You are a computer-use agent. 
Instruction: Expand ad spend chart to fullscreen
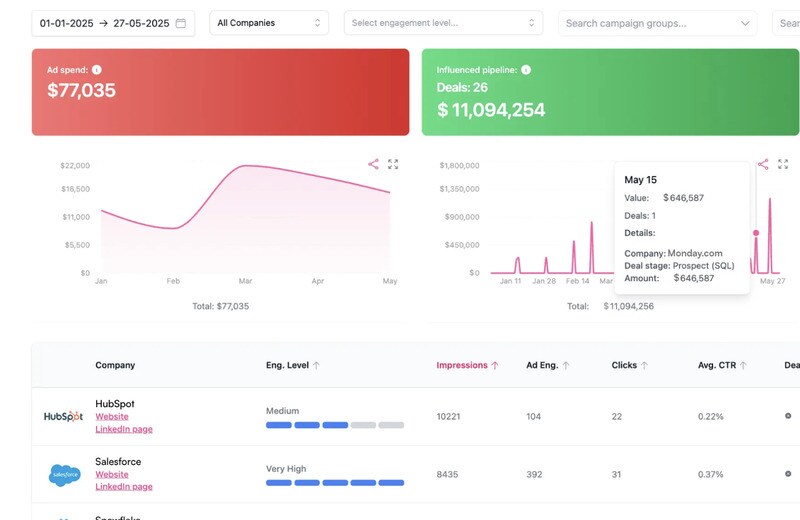click(x=393, y=164)
